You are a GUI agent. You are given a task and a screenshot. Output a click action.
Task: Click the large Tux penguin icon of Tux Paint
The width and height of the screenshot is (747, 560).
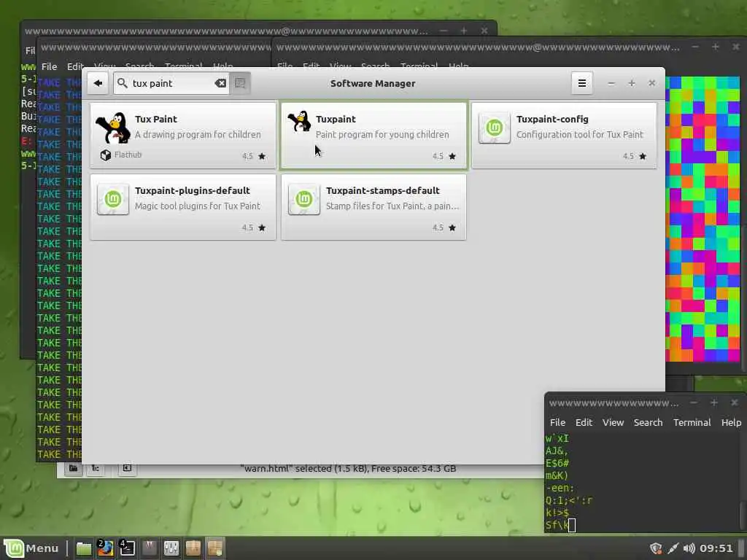(113, 128)
